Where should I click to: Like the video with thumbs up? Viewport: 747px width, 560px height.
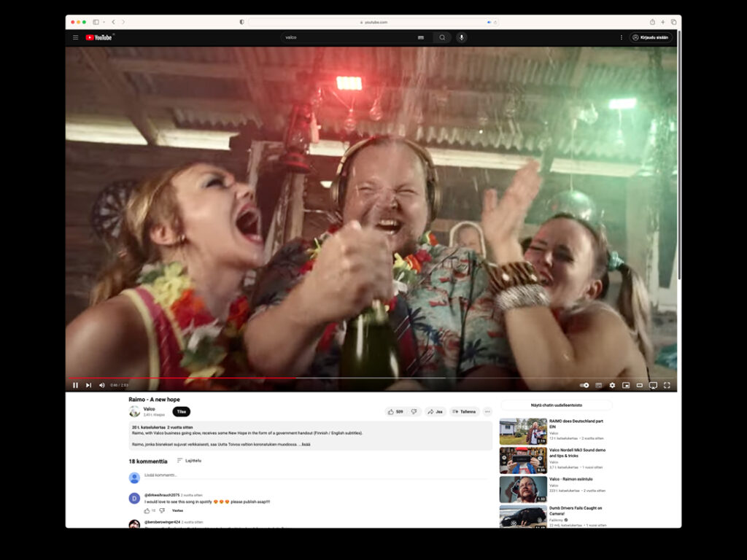[396, 411]
